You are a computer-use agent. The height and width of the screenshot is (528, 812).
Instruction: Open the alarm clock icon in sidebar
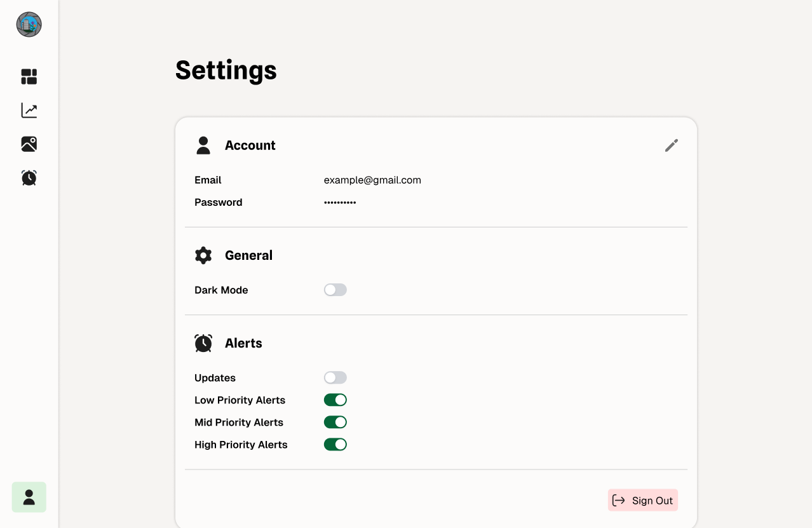[x=29, y=178]
